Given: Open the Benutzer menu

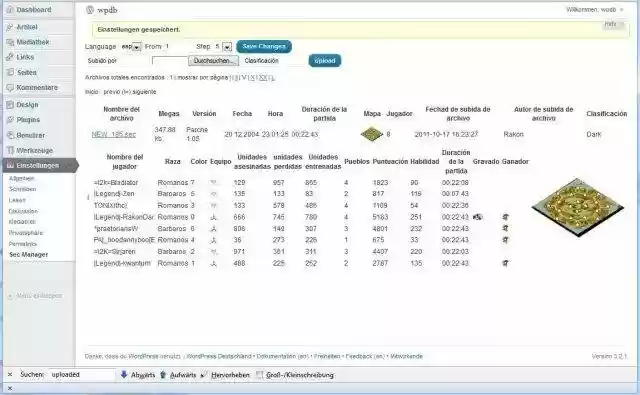Looking at the screenshot, I should point(31,135).
